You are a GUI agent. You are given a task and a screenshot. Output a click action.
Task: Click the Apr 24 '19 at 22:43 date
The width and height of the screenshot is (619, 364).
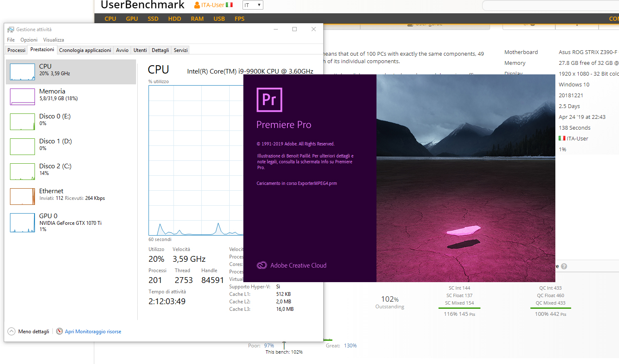[582, 117]
